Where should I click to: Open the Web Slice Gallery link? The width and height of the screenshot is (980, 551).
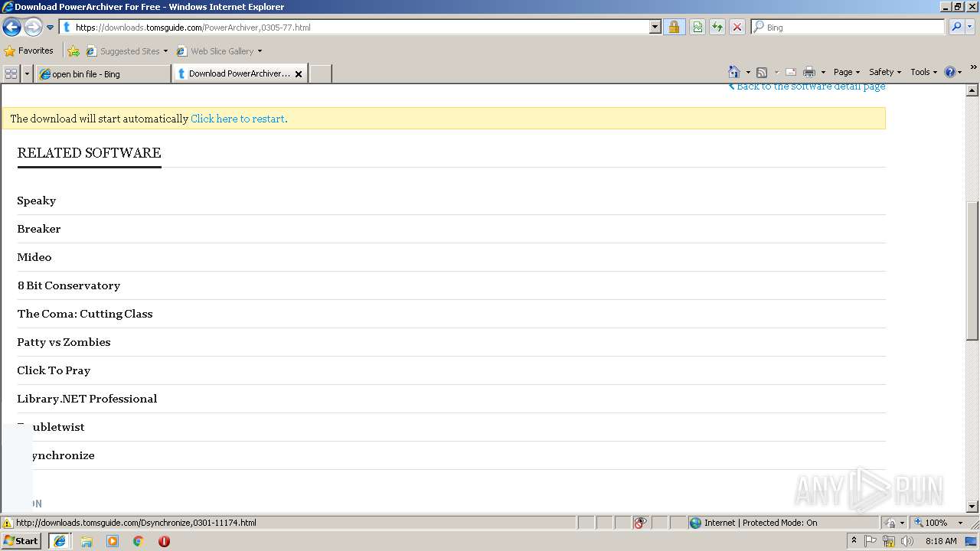(219, 51)
